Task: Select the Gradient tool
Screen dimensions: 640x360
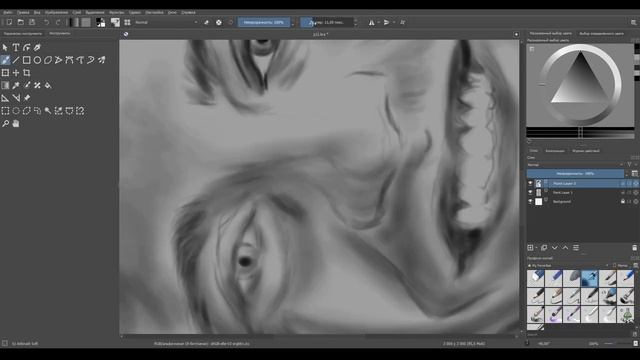Action: click(x=5, y=85)
